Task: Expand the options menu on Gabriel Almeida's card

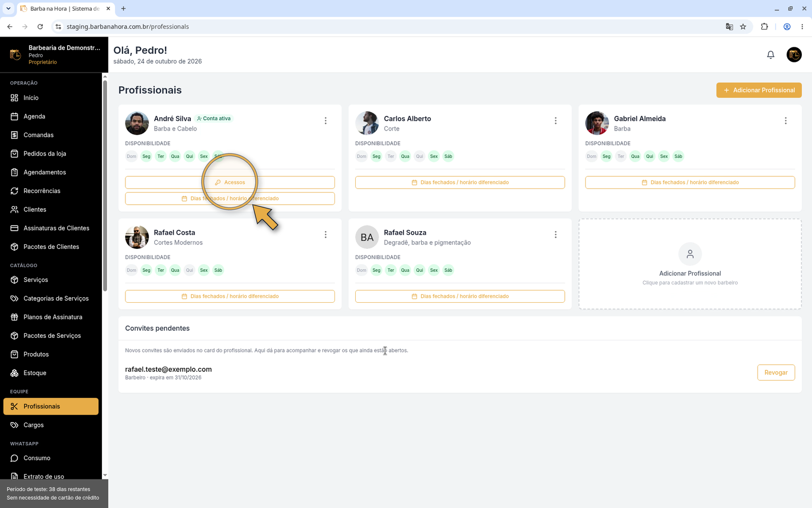Action: [x=785, y=121]
